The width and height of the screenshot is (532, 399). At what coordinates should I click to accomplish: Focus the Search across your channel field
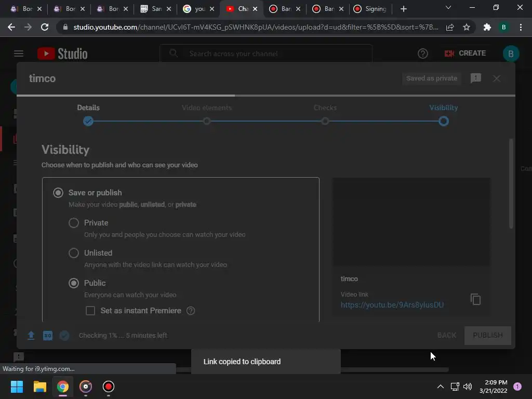pyautogui.click(x=266, y=54)
